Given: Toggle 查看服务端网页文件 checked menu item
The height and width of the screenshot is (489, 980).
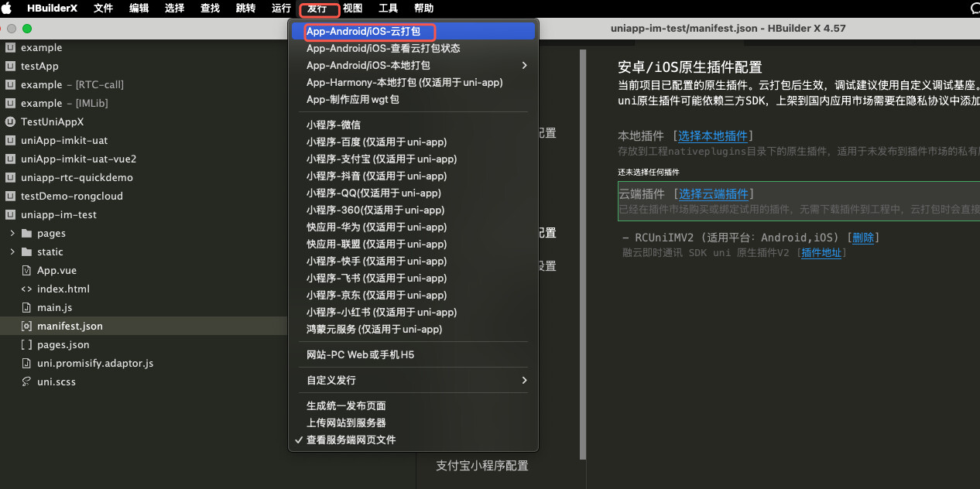Looking at the screenshot, I should pos(351,439).
